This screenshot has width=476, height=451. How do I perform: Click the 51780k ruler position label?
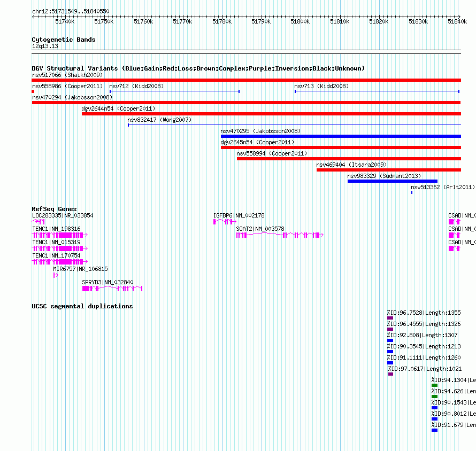tap(222, 21)
